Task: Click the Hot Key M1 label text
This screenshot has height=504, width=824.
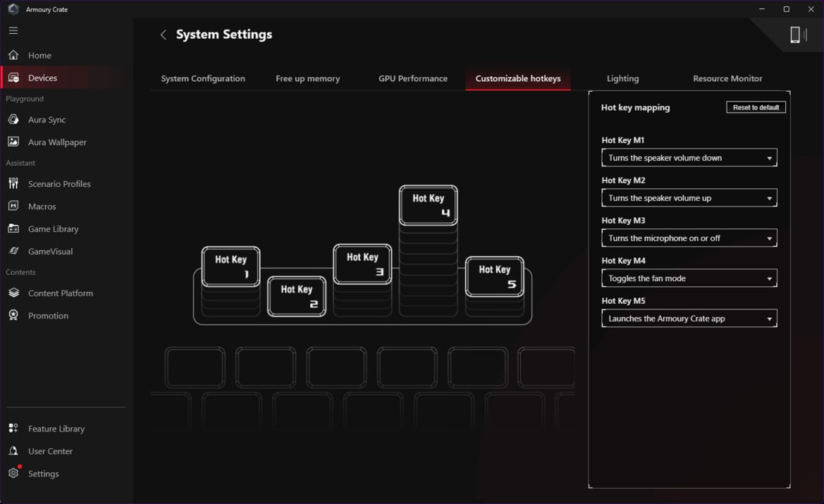Action: 622,140
